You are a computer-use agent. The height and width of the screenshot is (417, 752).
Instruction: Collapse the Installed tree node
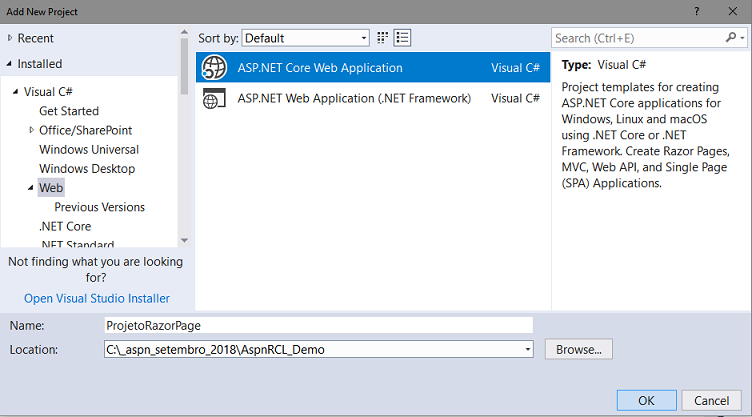[9, 63]
